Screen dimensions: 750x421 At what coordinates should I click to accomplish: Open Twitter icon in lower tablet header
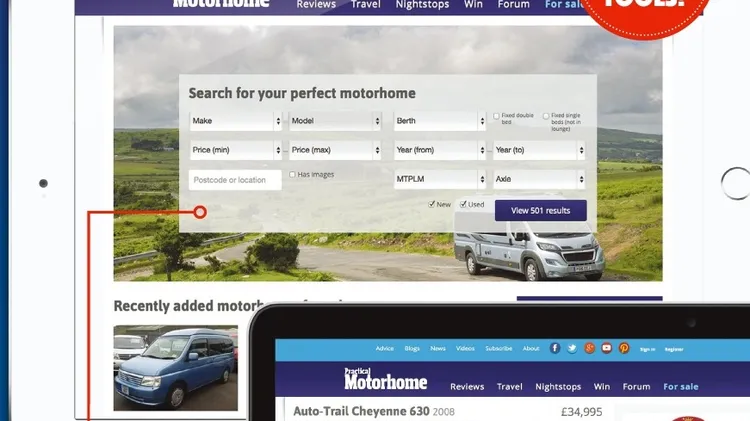572,348
